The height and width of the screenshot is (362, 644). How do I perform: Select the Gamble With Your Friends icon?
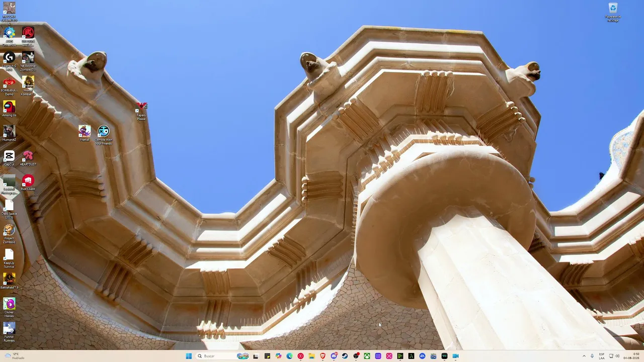(103, 136)
